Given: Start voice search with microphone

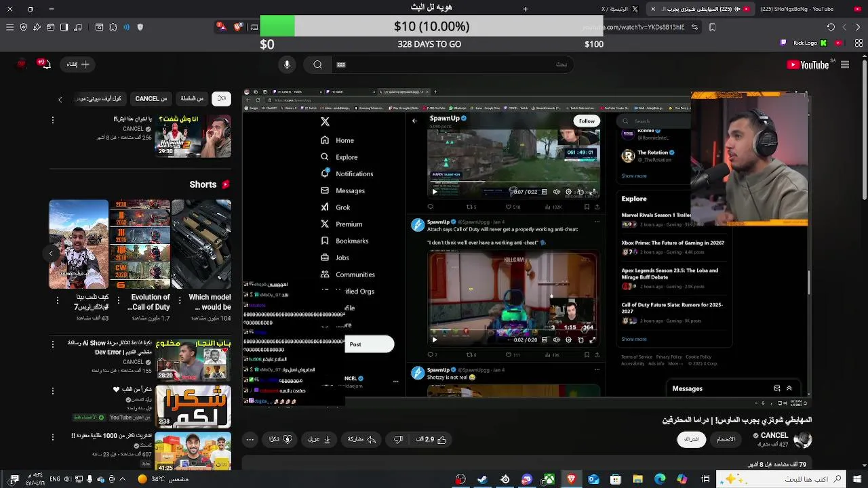Looking at the screenshot, I should tap(287, 64).
